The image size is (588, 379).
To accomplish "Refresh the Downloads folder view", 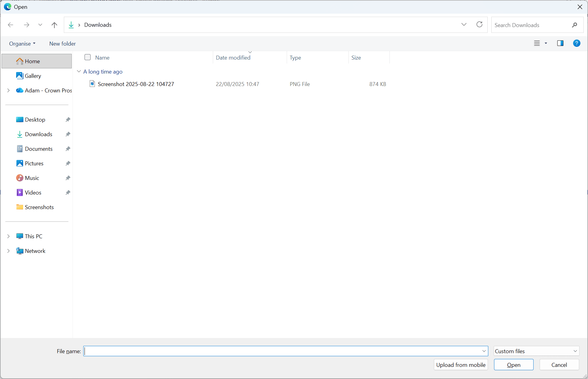I will click(479, 25).
